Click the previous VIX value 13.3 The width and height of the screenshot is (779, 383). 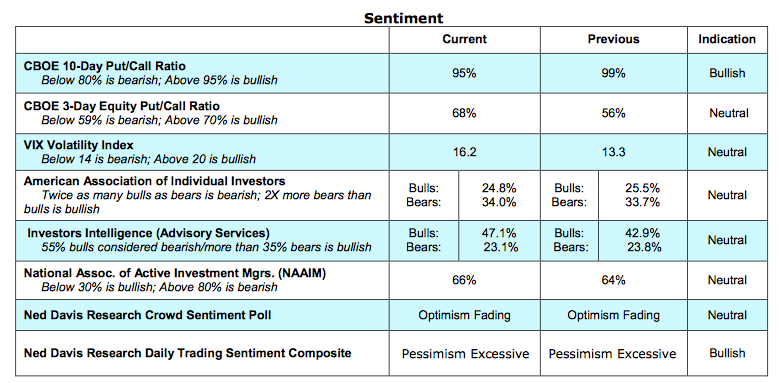pyautogui.click(x=614, y=152)
